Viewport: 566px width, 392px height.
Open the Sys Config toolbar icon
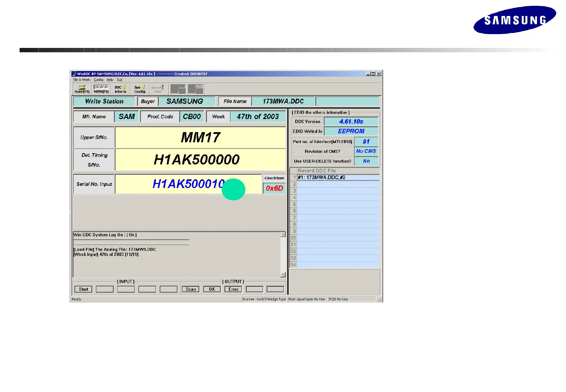[x=140, y=89]
